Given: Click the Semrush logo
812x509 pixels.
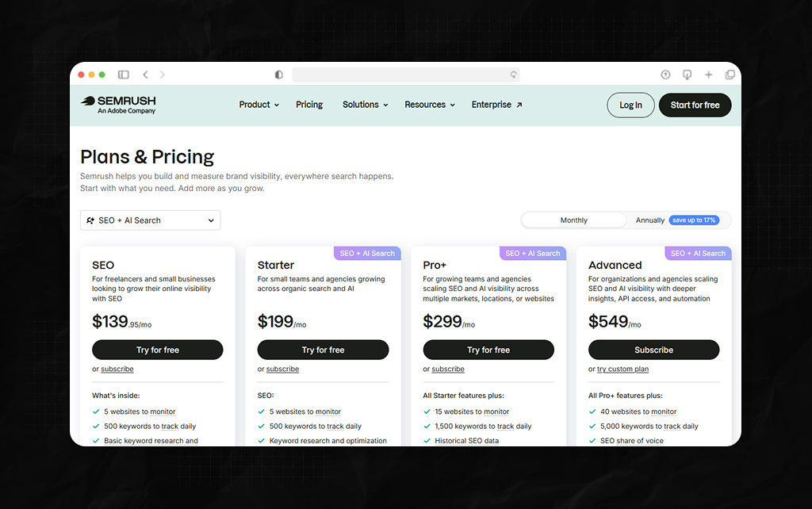Looking at the screenshot, I should (x=119, y=105).
